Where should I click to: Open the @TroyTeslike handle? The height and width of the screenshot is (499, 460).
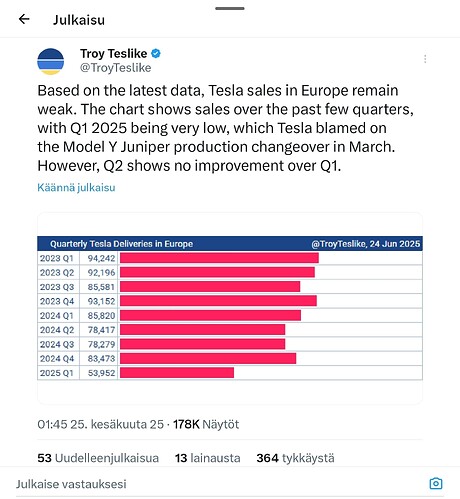[x=115, y=68]
